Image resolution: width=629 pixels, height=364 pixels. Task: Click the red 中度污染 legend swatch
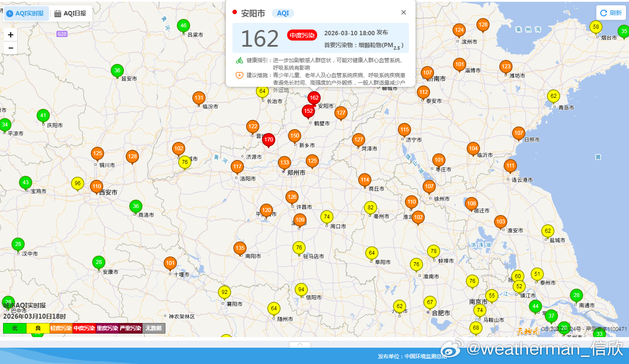click(x=84, y=328)
